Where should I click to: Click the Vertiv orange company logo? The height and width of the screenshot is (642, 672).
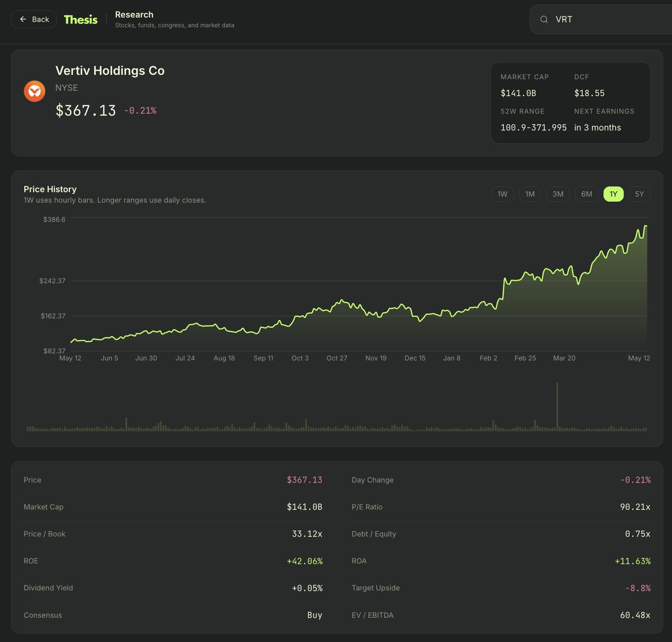[x=34, y=91]
